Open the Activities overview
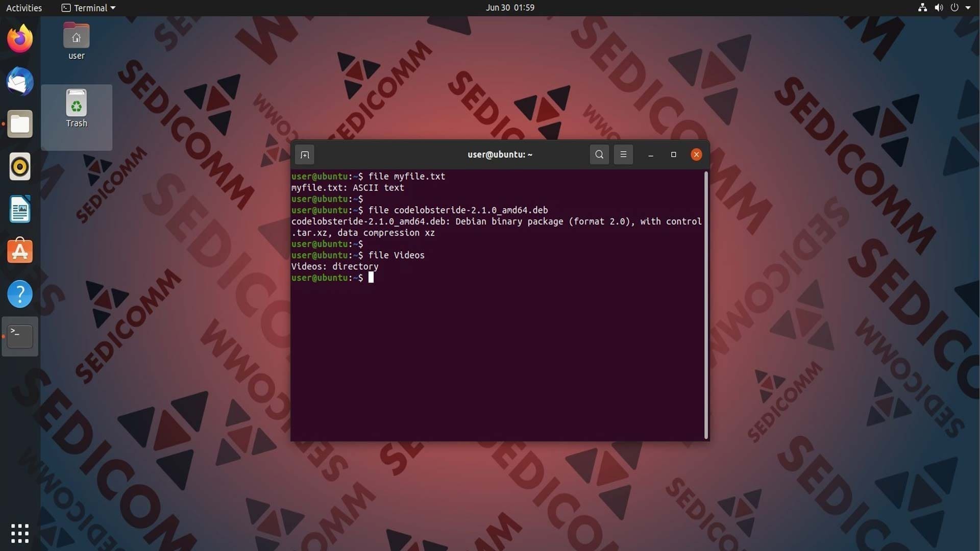 [24, 8]
